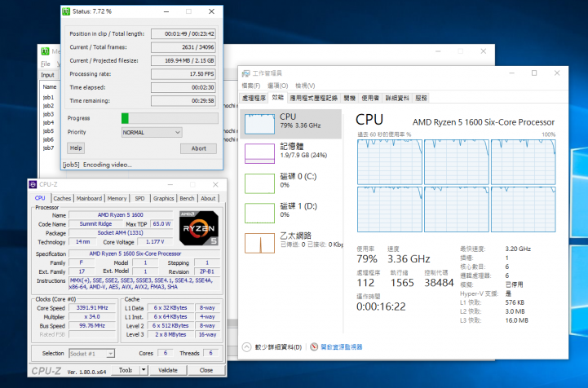This screenshot has height=388, width=588.
Task: Open the 應用程式歷程記錄 tab
Action: [x=314, y=98]
